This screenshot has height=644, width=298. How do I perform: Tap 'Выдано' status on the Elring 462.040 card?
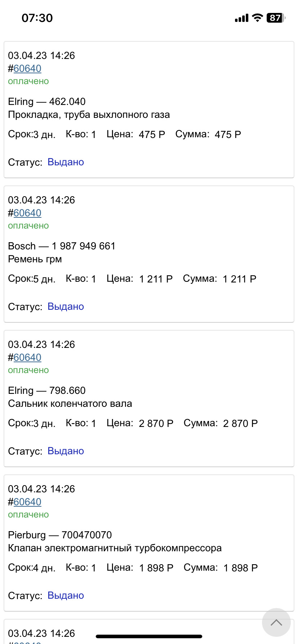pos(66,162)
